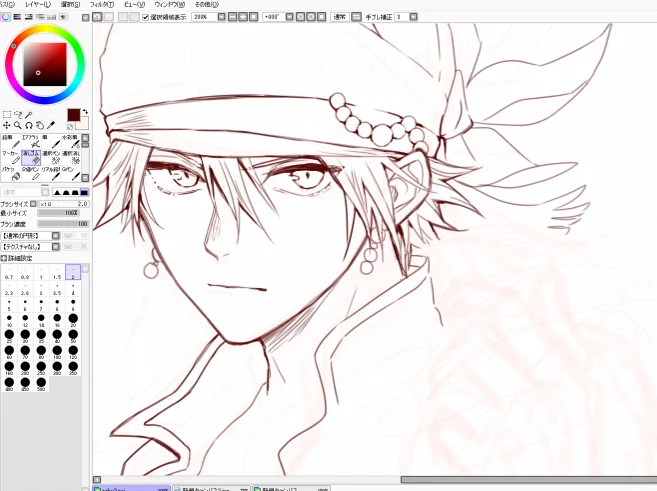
Task: Choose the softest brush edge shape
Action: (x=57, y=192)
